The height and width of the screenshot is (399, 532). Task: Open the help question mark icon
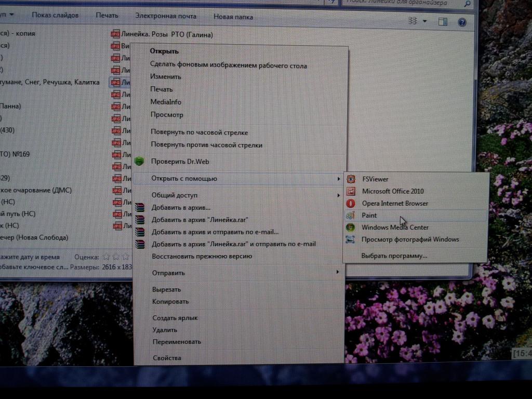[461, 22]
